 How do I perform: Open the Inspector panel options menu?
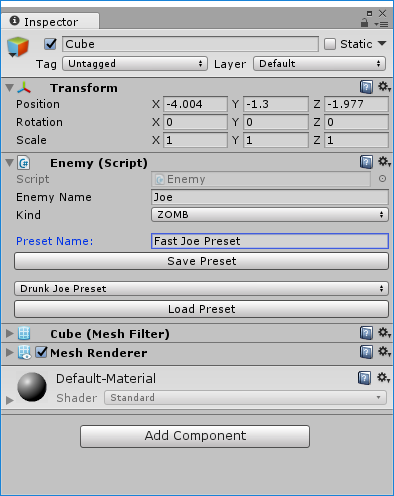(x=381, y=24)
